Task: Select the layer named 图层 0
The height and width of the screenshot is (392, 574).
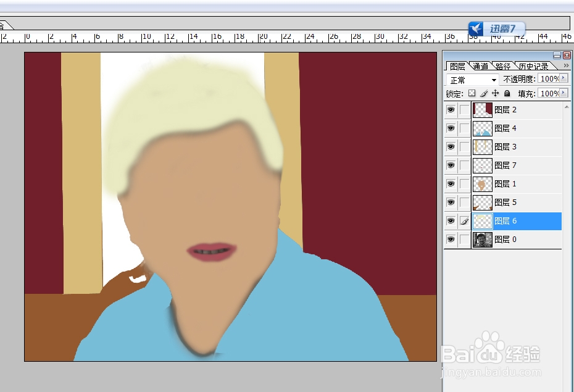Action: 505,240
